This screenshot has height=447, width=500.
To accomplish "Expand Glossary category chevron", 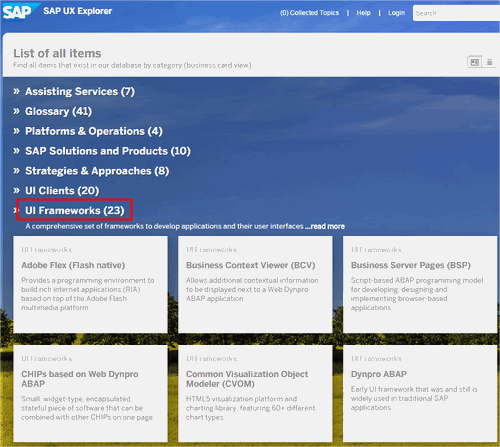I will 16,111.
